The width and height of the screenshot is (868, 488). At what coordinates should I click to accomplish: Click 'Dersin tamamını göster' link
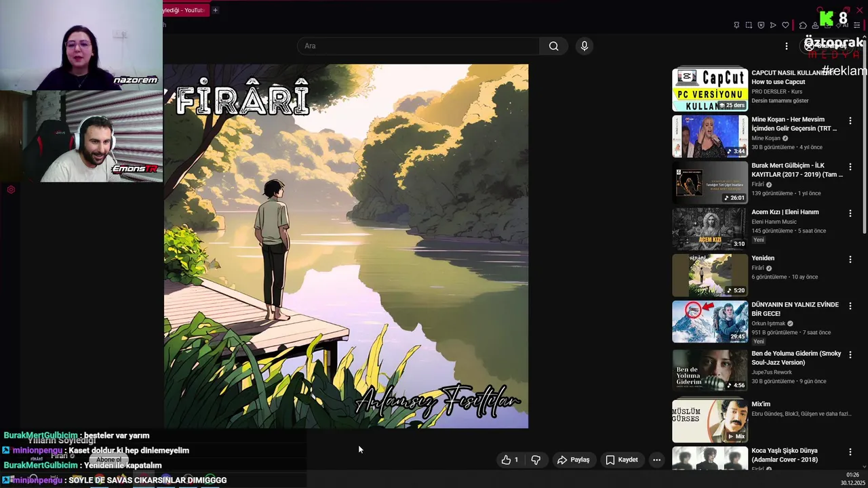(780, 100)
